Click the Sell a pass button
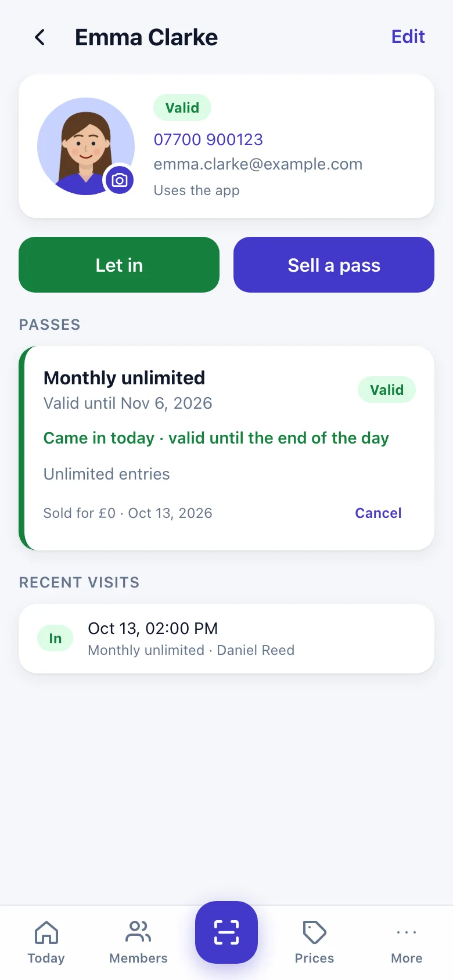This screenshot has width=453, height=980. click(x=334, y=265)
